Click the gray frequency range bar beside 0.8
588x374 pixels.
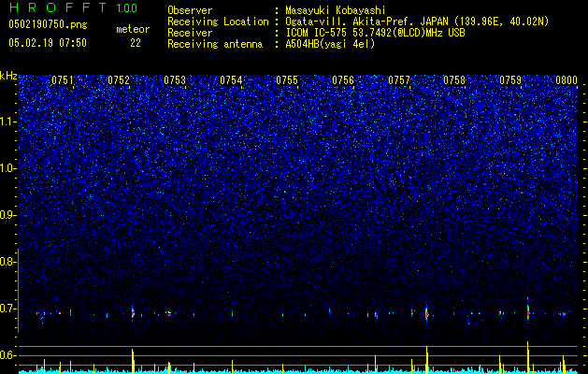tap(18, 290)
